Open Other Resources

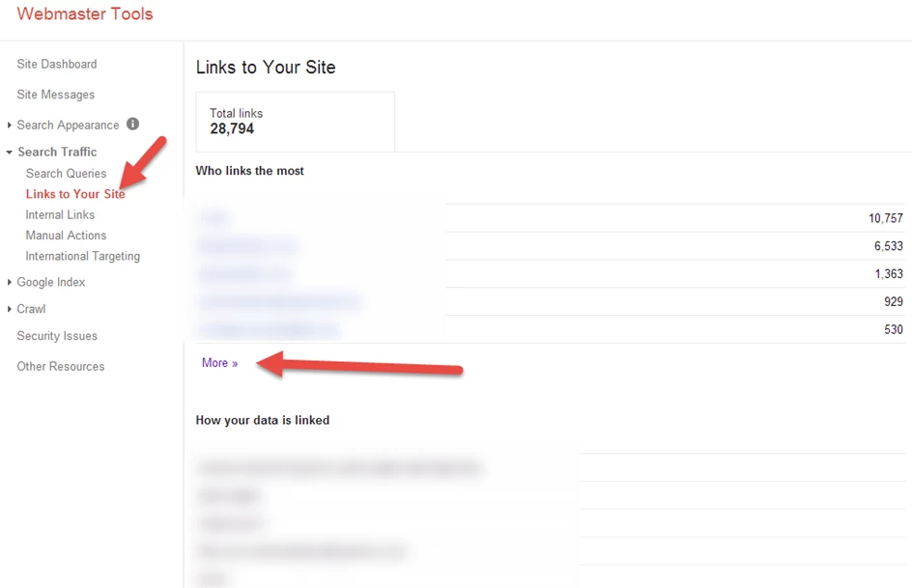(60, 366)
